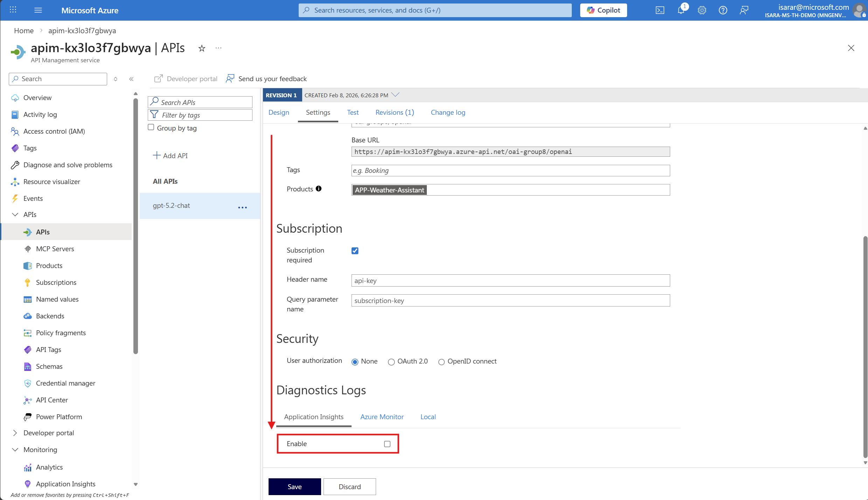Open the Azure portal apps grid icon
Screen dimensions: 868x500
[x=13, y=10]
